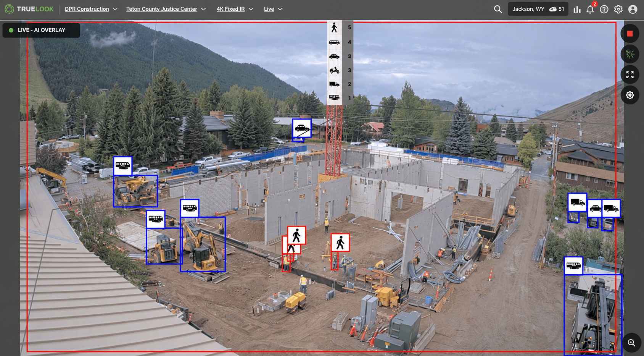Open the Live mode dropdown
Image resolution: width=644 pixels, height=356 pixels.
273,9
